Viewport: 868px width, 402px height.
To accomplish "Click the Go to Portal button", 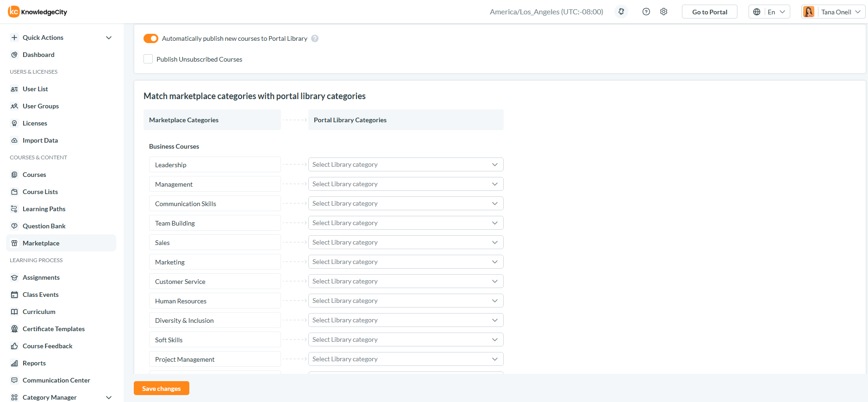I will pos(710,12).
